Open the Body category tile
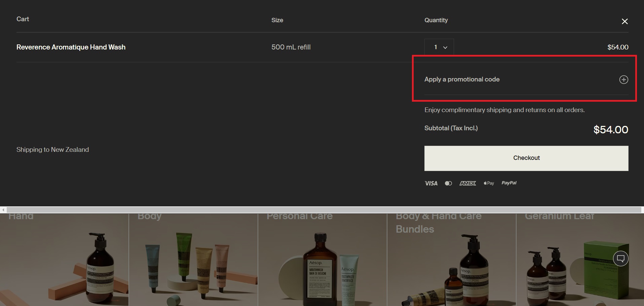The width and height of the screenshot is (644, 306). (x=193, y=260)
